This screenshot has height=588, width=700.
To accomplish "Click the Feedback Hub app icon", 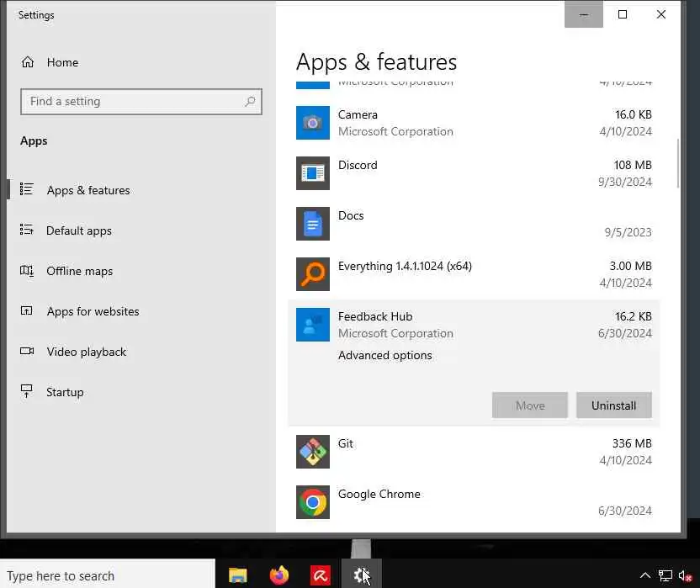I will (313, 325).
